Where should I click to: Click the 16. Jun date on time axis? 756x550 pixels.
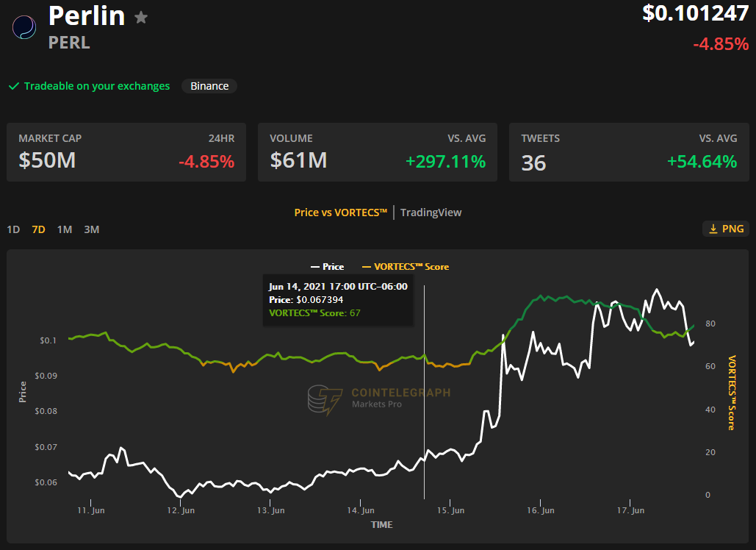coord(541,510)
